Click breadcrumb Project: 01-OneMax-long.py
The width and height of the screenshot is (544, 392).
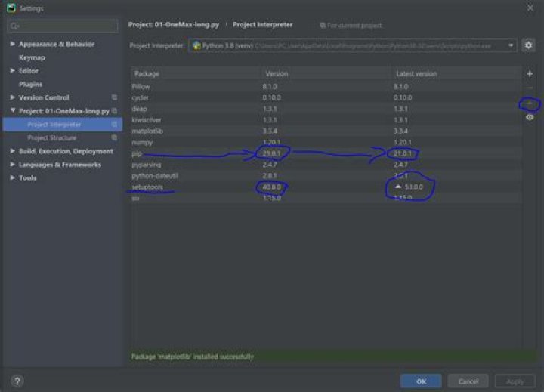coord(174,25)
